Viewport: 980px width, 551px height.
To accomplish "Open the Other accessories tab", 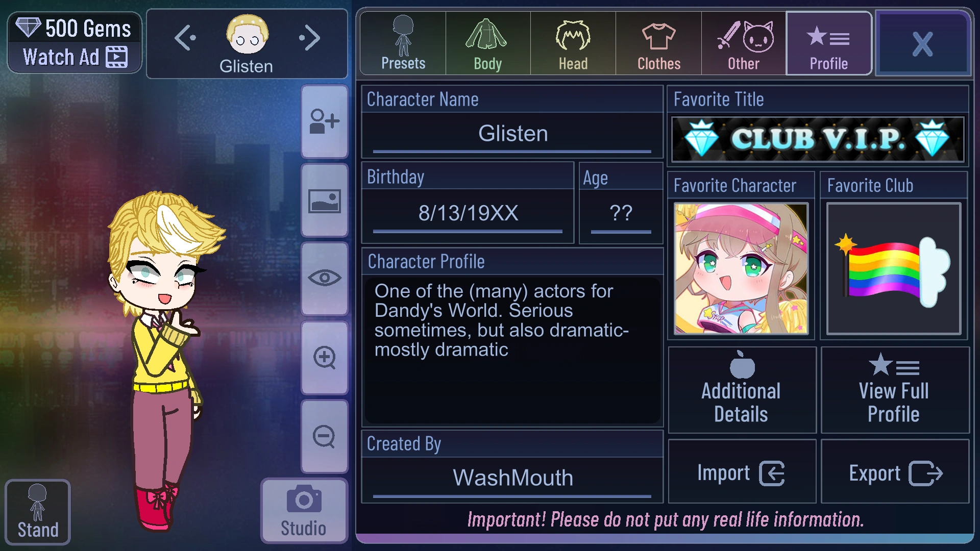I will coord(744,43).
